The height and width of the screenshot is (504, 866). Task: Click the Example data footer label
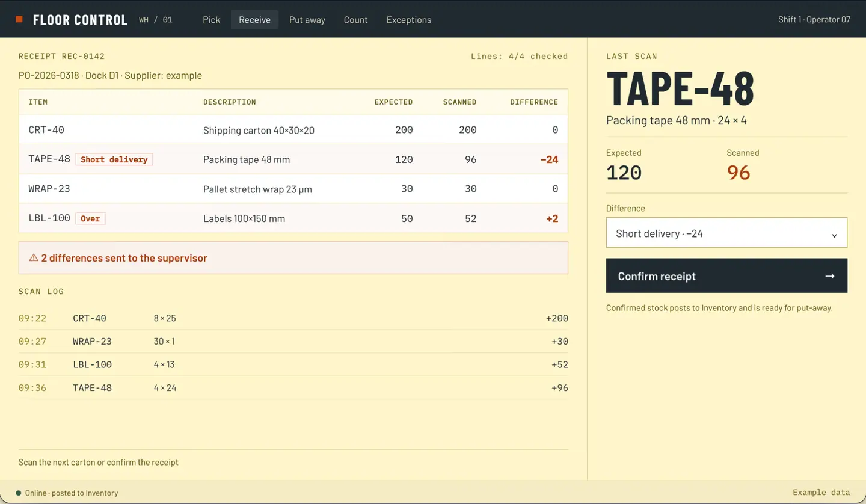821,493
